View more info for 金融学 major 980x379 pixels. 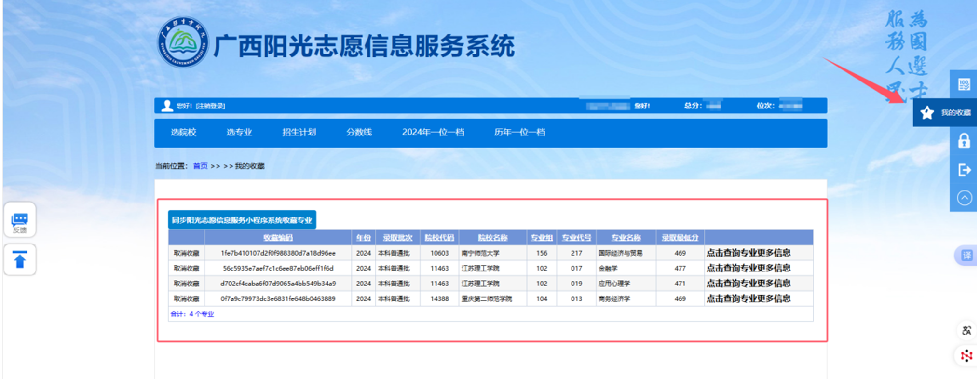[x=748, y=268]
